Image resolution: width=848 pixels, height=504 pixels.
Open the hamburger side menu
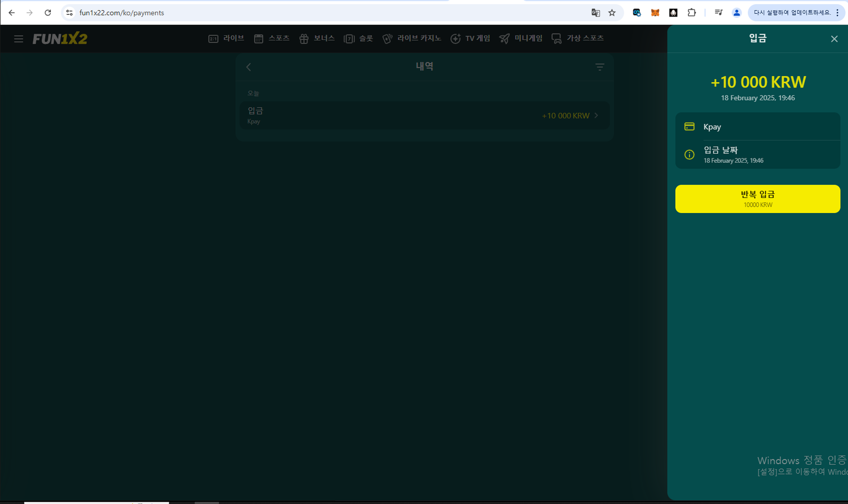click(x=19, y=39)
